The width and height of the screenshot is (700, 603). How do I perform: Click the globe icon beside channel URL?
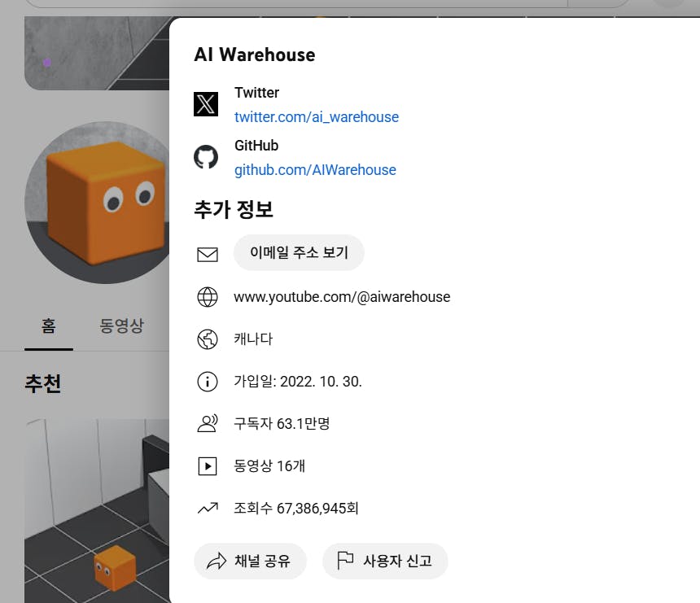[x=207, y=297]
